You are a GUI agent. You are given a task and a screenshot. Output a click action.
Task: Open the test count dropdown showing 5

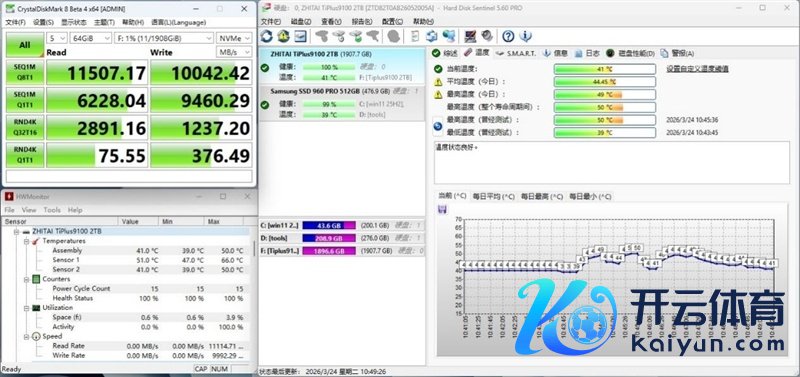[x=57, y=38]
